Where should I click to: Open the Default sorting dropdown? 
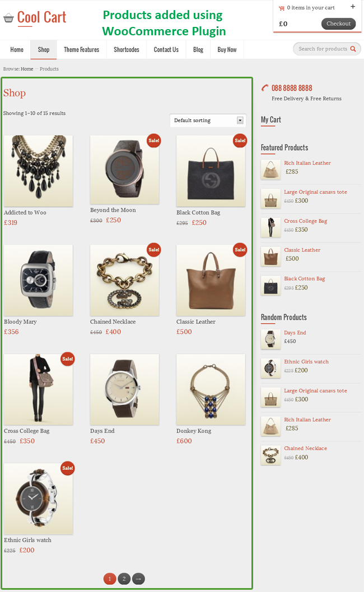coord(208,120)
